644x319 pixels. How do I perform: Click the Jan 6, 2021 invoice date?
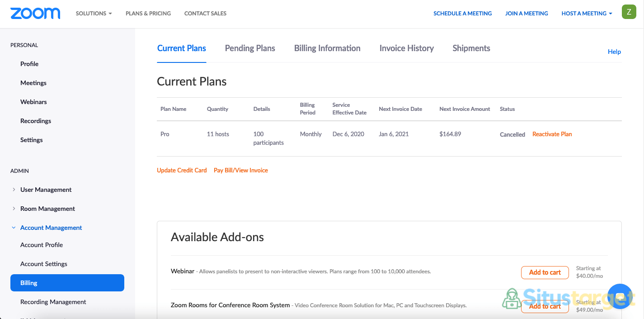[x=394, y=134]
